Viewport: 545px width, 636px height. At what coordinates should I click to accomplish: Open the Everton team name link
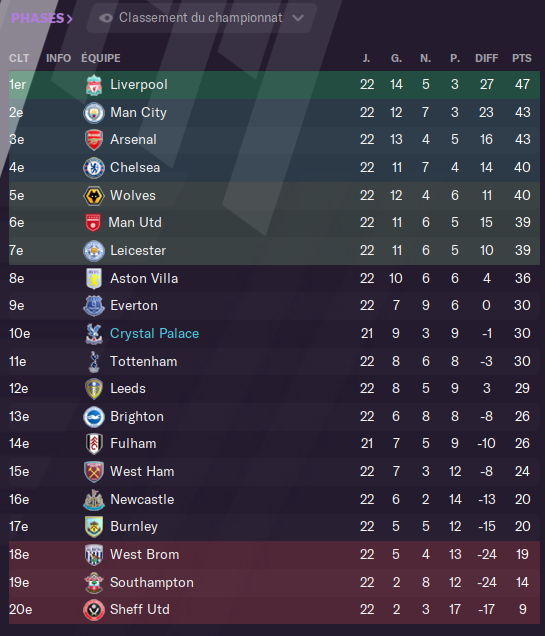point(134,305)
